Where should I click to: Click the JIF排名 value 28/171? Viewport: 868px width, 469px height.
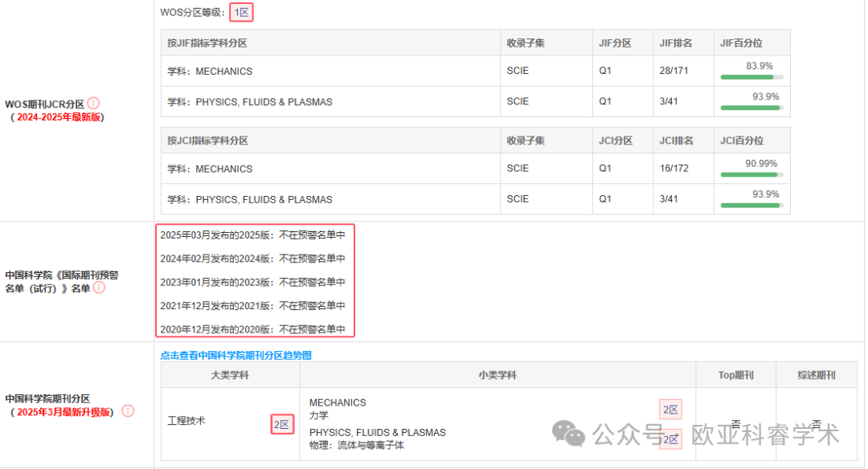tap(674, 71)
